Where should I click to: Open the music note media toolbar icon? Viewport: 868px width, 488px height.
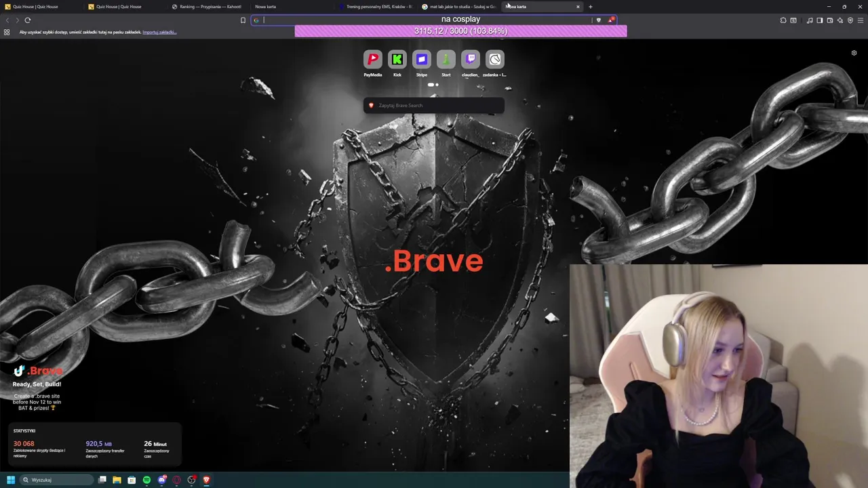coord(810,20)
